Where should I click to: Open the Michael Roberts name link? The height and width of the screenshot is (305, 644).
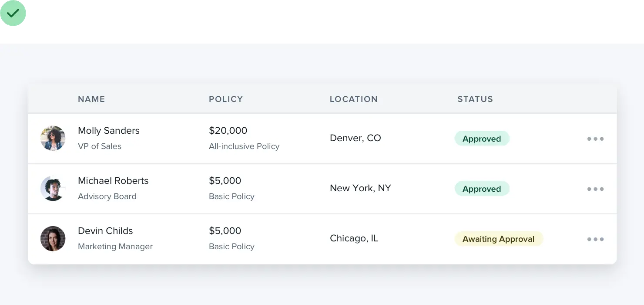(113, 181)
